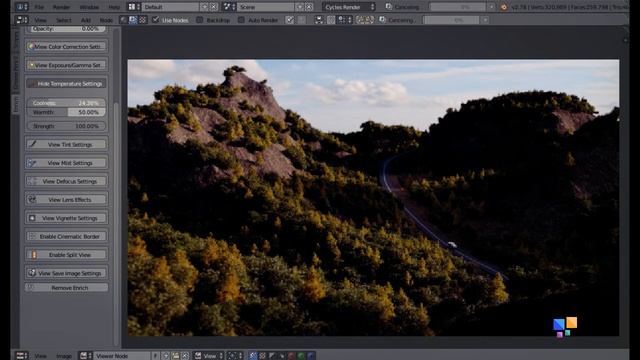
Task: Click View Lens Effects button
Action: [x=67, y=200]
